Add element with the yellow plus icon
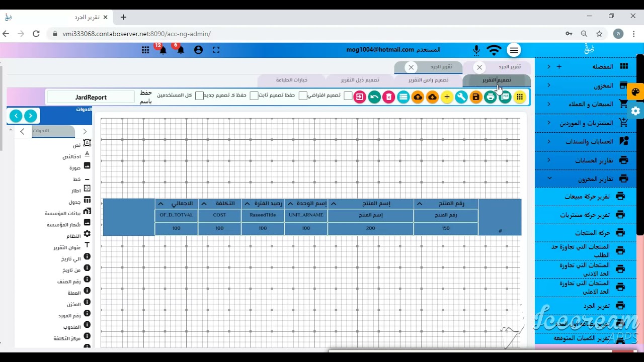 pyautogui.click(x=447, y=97)
